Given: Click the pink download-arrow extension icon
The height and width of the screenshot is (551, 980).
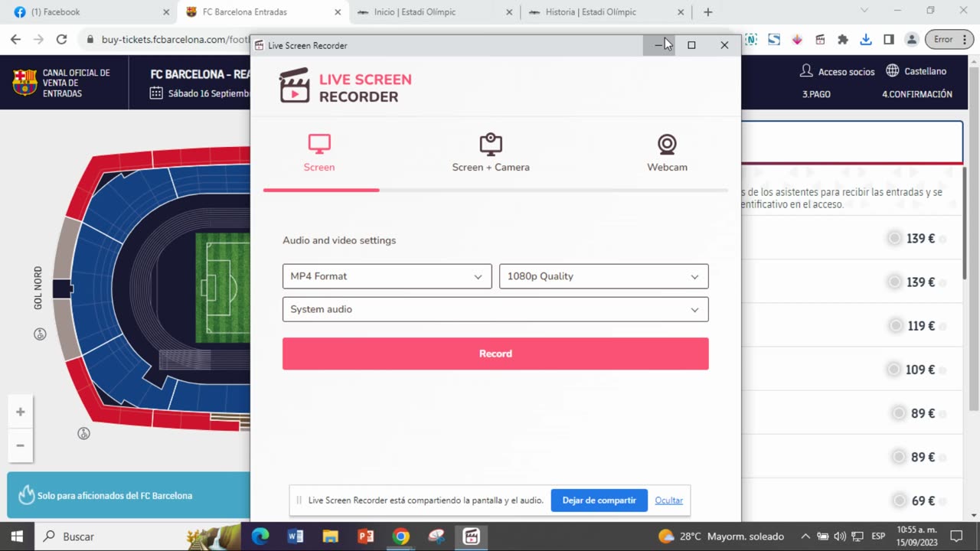Looking at the screenshot, I should tap(797, 39).
